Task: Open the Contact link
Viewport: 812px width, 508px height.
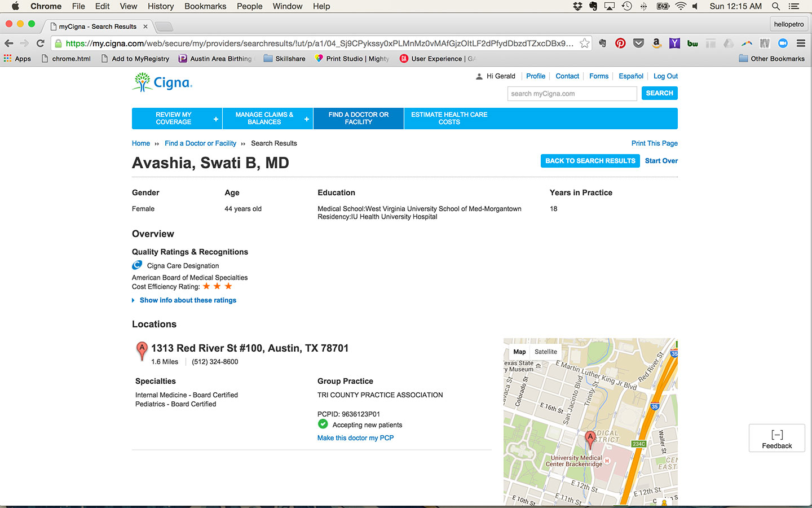Action: (x=567, y=76)
